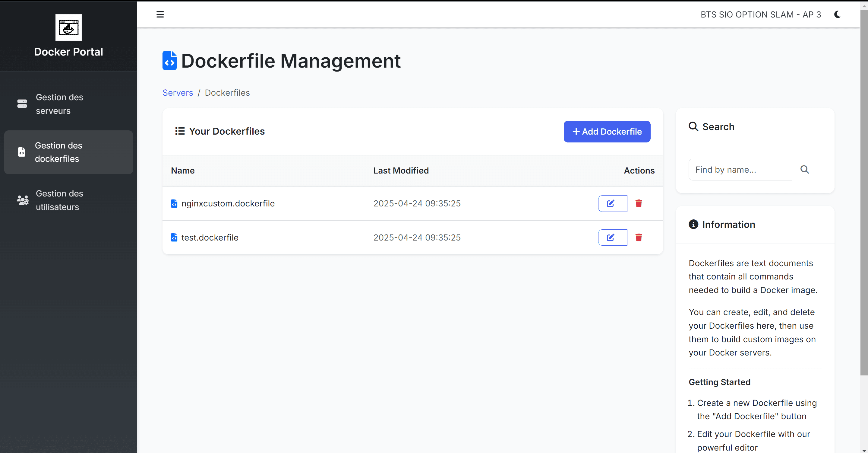The width and height of the screenshot is (868, 453).
Task: Select the Gestion des serveurs sidebar icon
Action: coord(22,104)
